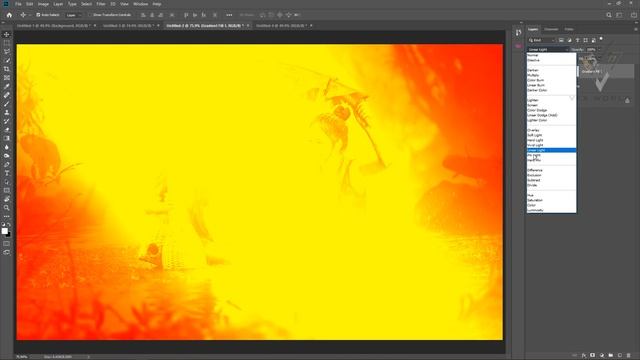Open the Window menu
The width and height of the screenshot is (640, 360).
[140, 4]
